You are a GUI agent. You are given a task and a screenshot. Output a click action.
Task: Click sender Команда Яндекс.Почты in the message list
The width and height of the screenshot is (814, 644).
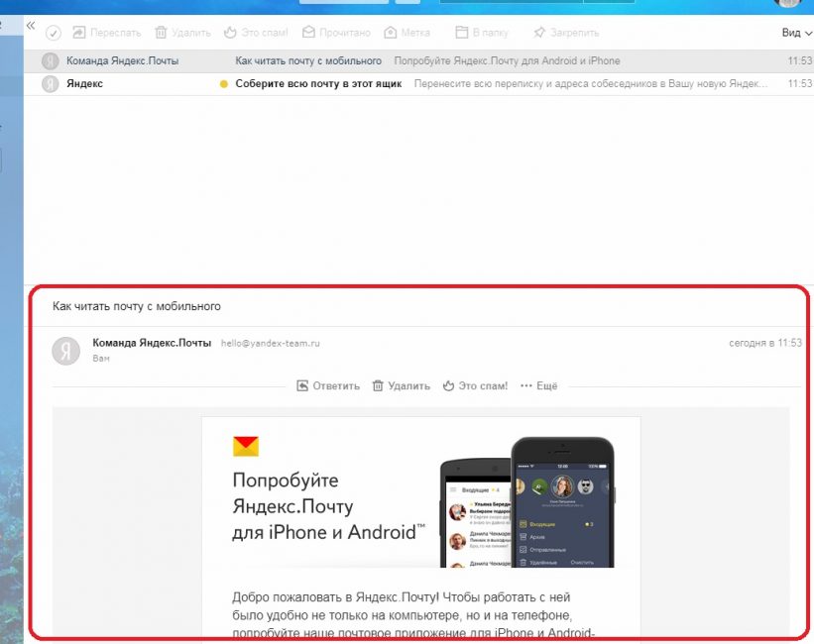tap(123, 60)
